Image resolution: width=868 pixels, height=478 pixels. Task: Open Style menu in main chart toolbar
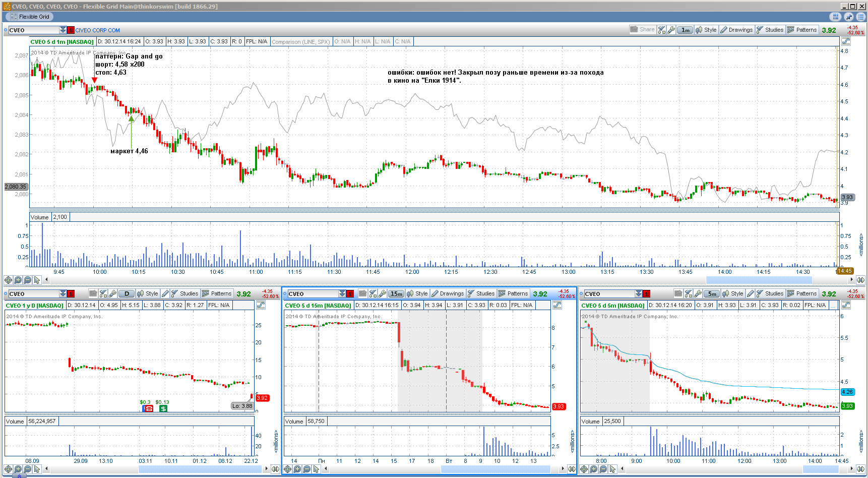(706, 30)
